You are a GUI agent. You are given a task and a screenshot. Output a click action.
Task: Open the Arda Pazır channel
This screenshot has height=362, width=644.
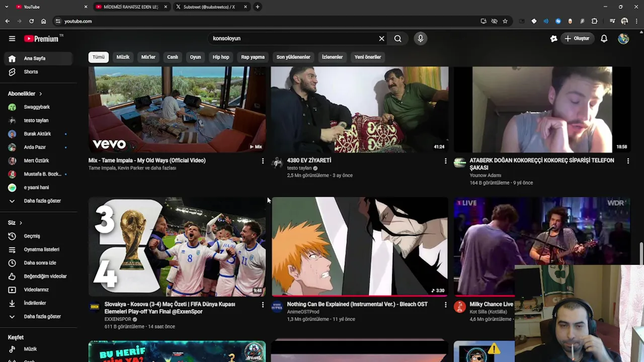click(38, 147)
